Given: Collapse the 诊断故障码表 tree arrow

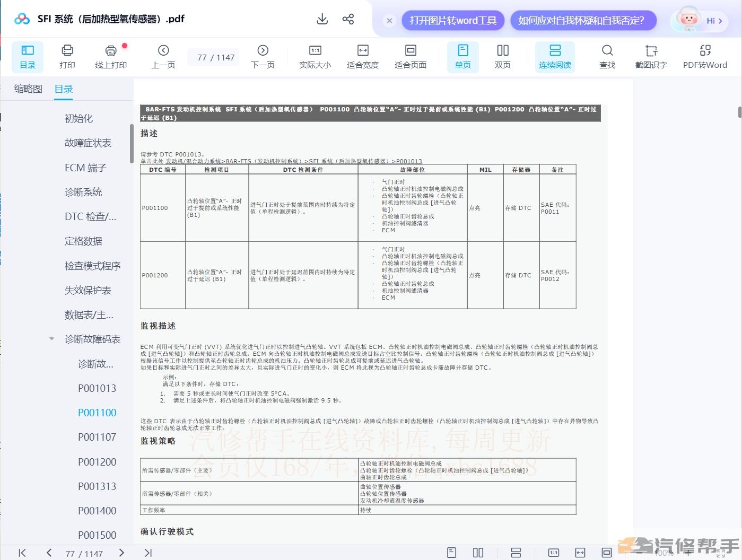Looking at the screenshot, I should [51, 339].
